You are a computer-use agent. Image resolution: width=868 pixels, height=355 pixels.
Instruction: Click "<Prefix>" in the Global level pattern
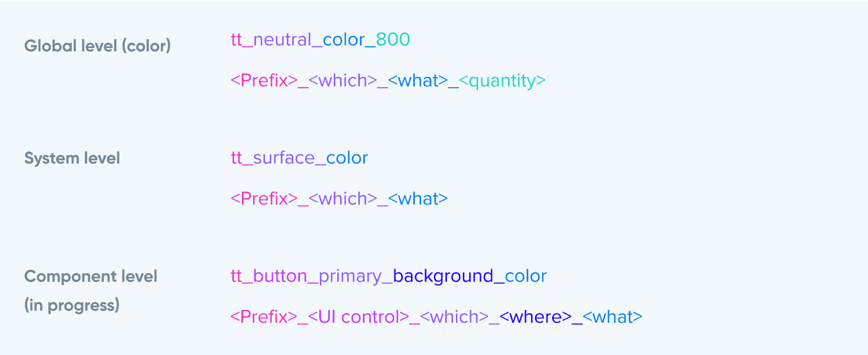click(264, 81)
